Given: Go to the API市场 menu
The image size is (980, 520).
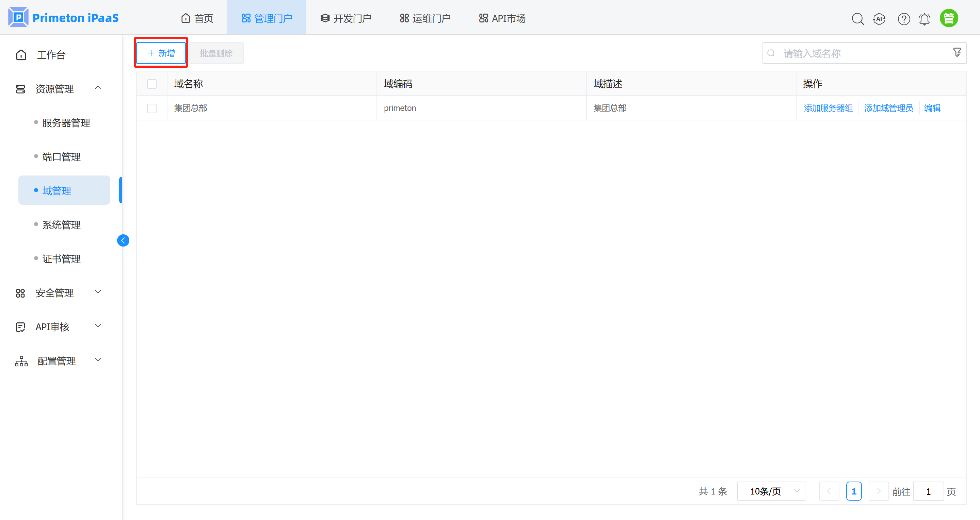Looking at the screenshot, I should [501, 17].
